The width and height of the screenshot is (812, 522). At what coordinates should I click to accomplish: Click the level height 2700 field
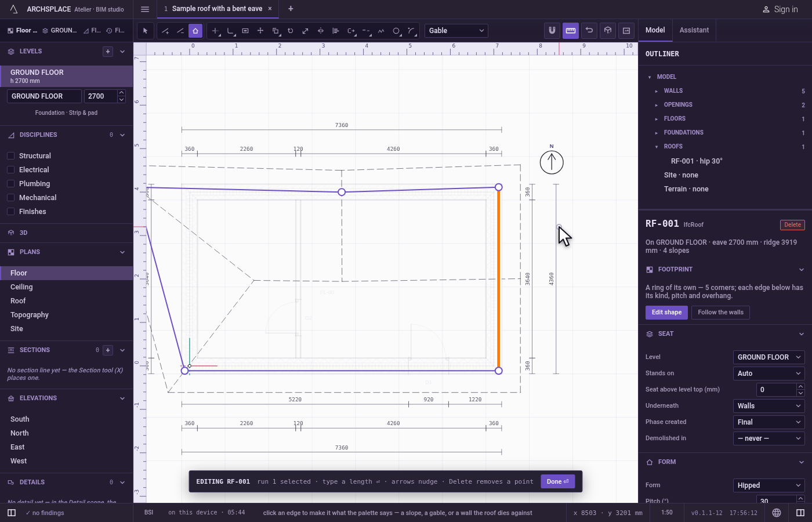(x=100, y=96)
